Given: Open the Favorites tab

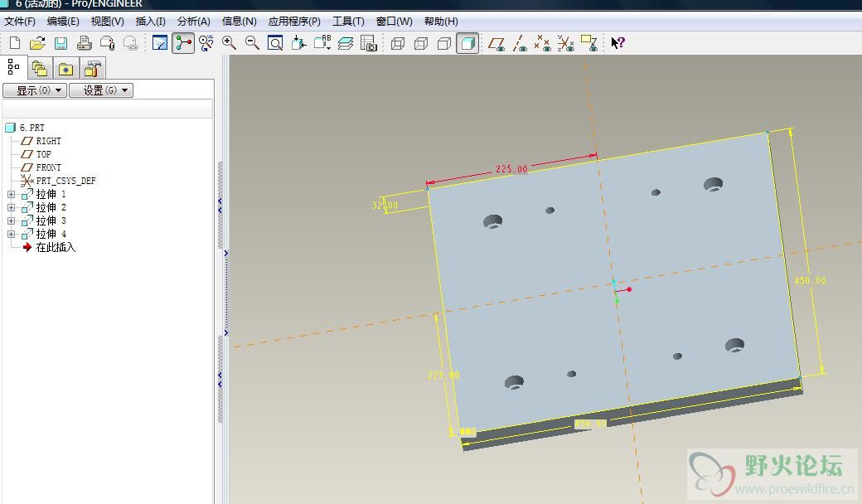Looking at the screenshot, I should (x=65, y=69).
